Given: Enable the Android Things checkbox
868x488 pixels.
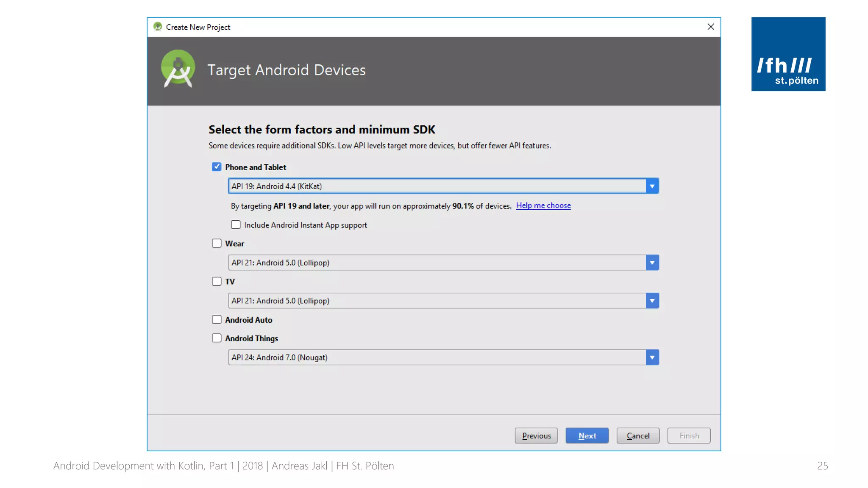Looking at the screenshot, I should (x=217, y=338).
